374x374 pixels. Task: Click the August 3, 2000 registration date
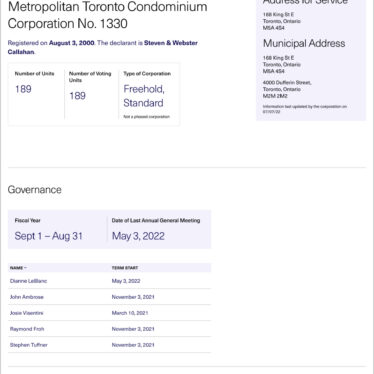coord(72,43)
